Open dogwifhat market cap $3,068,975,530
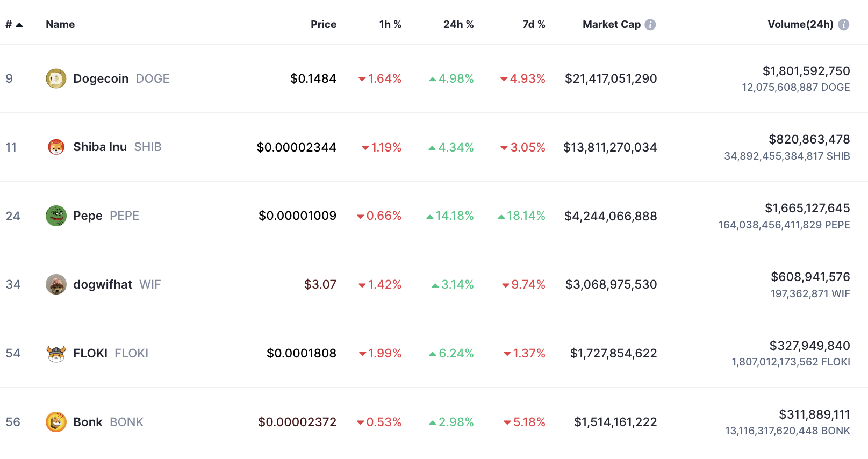 pyautogui.click(x=611, y=284)
